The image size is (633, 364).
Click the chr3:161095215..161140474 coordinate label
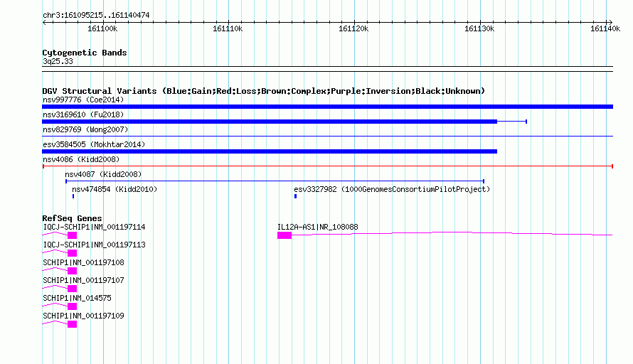96,15
